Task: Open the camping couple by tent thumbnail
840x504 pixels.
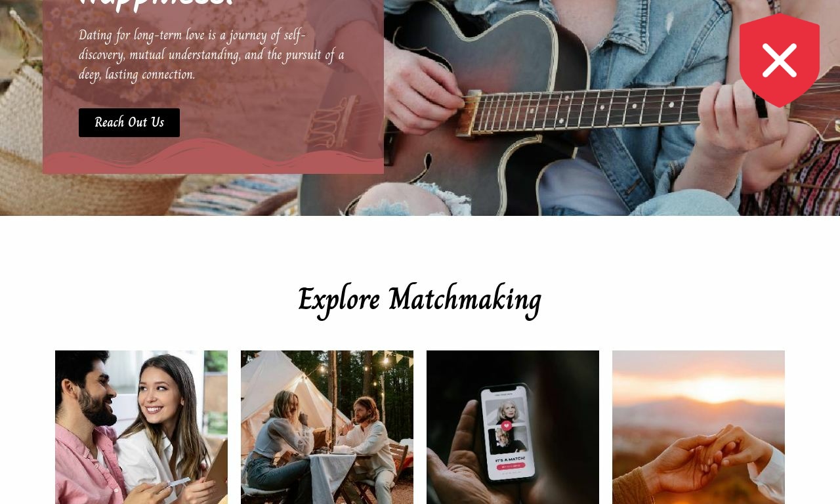Action: pos(327,427)
